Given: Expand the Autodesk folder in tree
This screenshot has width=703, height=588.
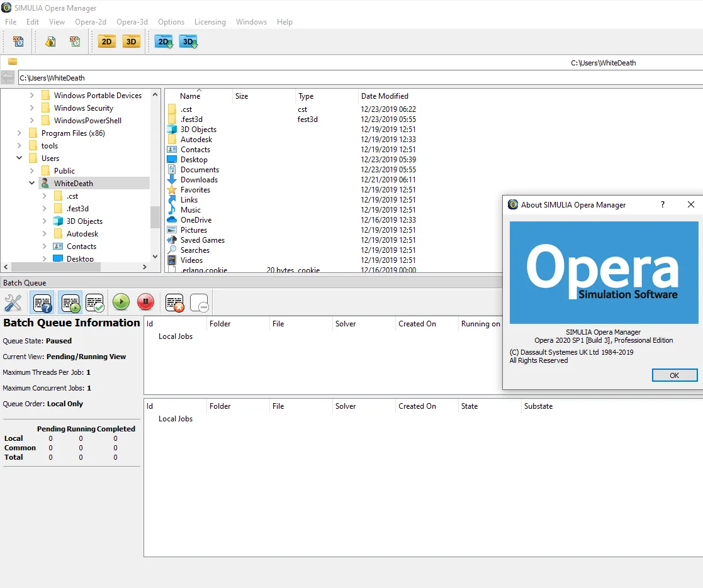Looking at the screenshot, I should (x=45, y=233).
